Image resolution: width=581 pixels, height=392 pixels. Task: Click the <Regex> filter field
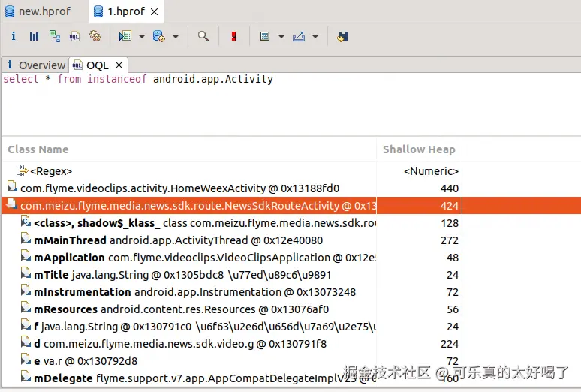coord(51,171)
